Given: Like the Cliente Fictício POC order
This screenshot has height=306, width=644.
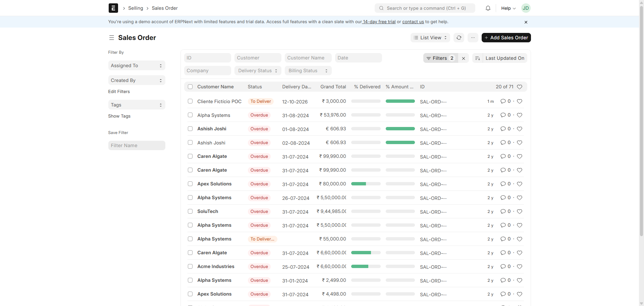Looking at the screenshot, I should coord(520,101).
